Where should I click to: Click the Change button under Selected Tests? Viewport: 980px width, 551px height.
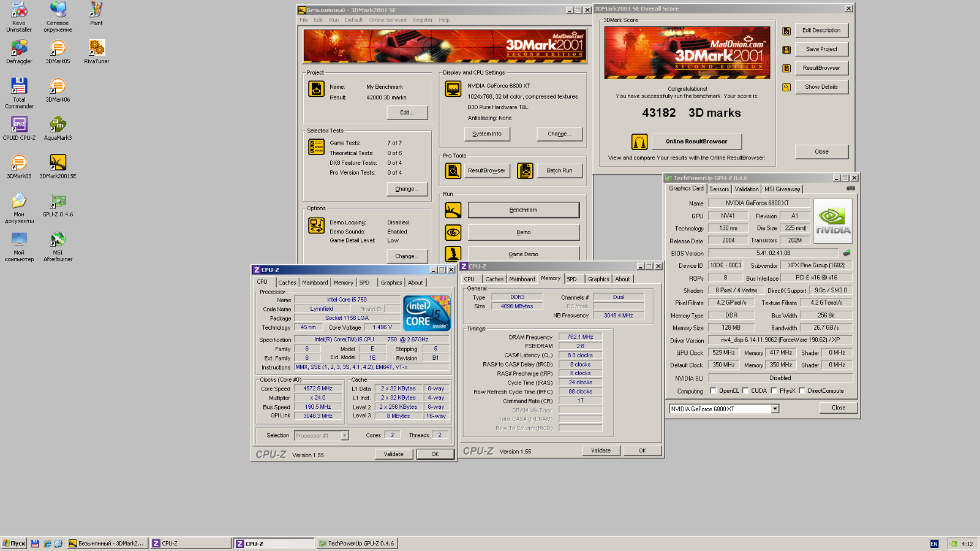pos(407,189)
